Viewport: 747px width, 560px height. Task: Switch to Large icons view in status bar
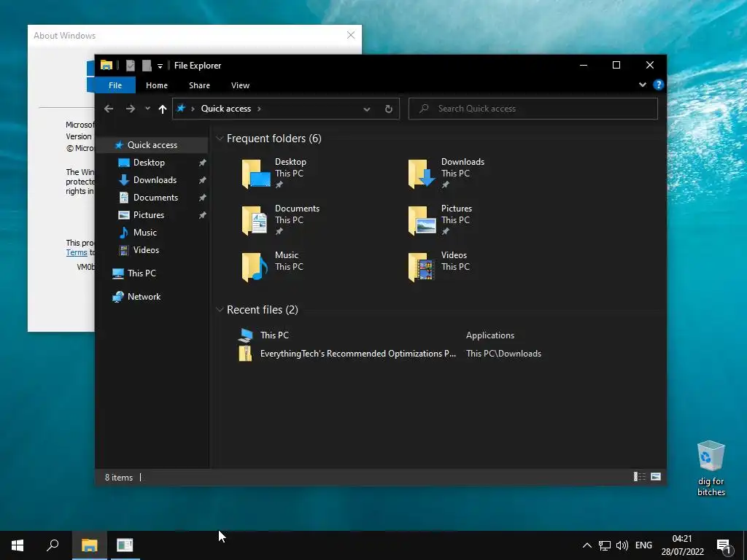click(656, 477)
